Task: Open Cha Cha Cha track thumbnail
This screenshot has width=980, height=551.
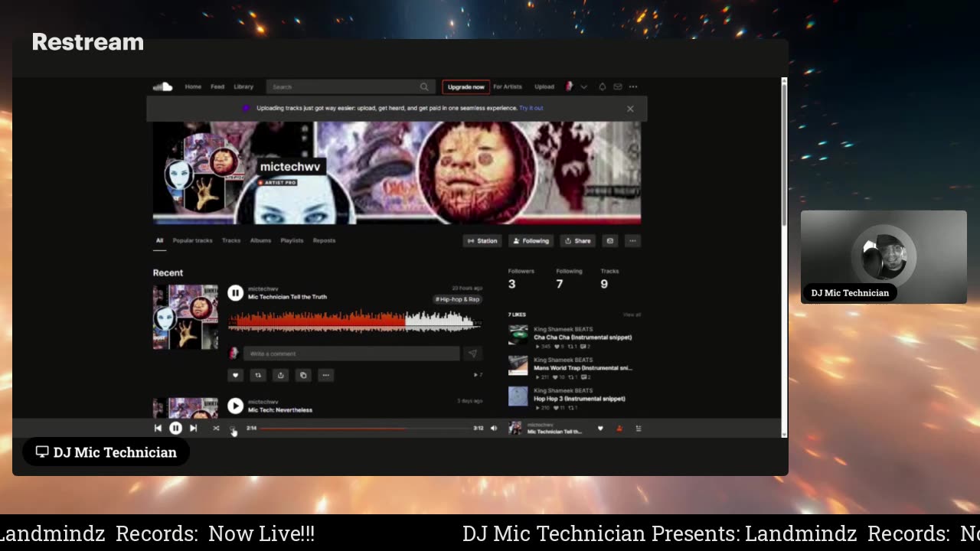Action: 518,335
